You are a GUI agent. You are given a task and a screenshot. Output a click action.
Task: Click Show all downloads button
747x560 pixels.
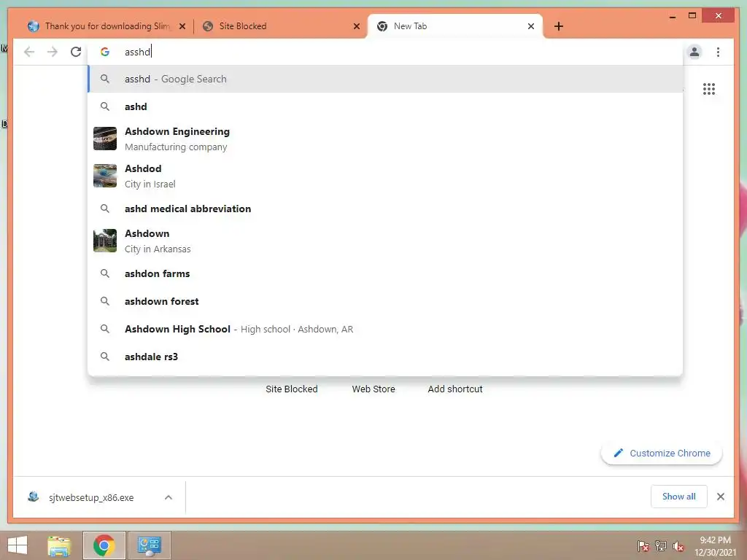[679, 497]
